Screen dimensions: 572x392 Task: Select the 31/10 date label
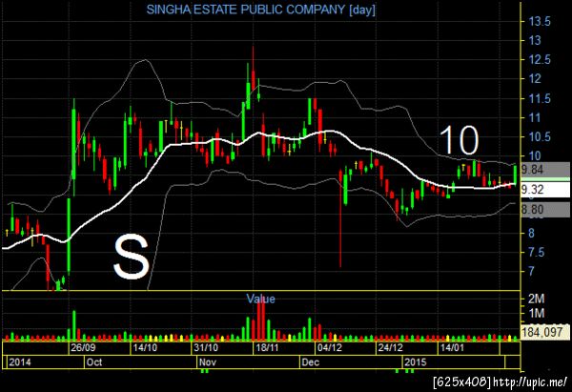206,347
